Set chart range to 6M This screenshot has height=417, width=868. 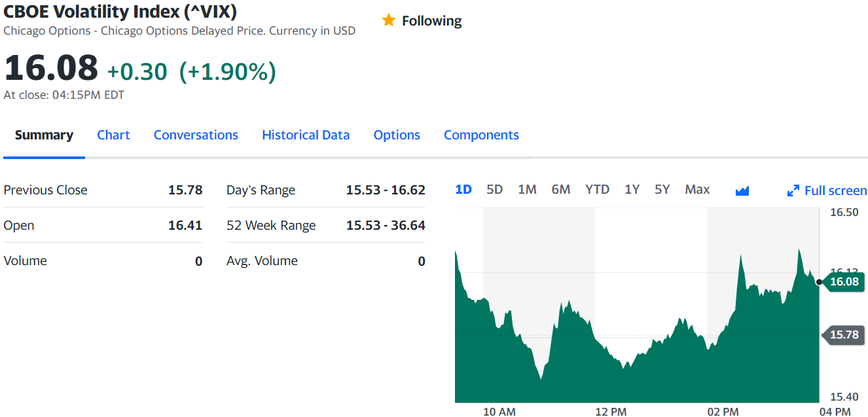click(561, 189)
